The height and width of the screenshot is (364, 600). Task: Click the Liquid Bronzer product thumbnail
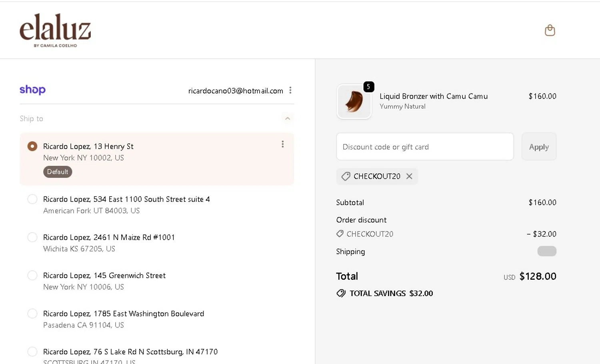point(354,101)
